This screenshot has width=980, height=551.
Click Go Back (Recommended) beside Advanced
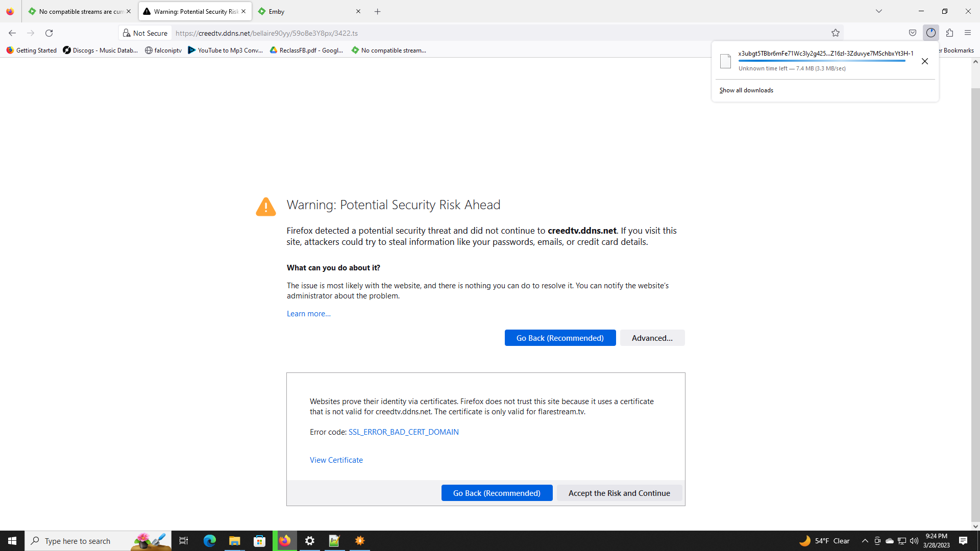coord(560,338)
